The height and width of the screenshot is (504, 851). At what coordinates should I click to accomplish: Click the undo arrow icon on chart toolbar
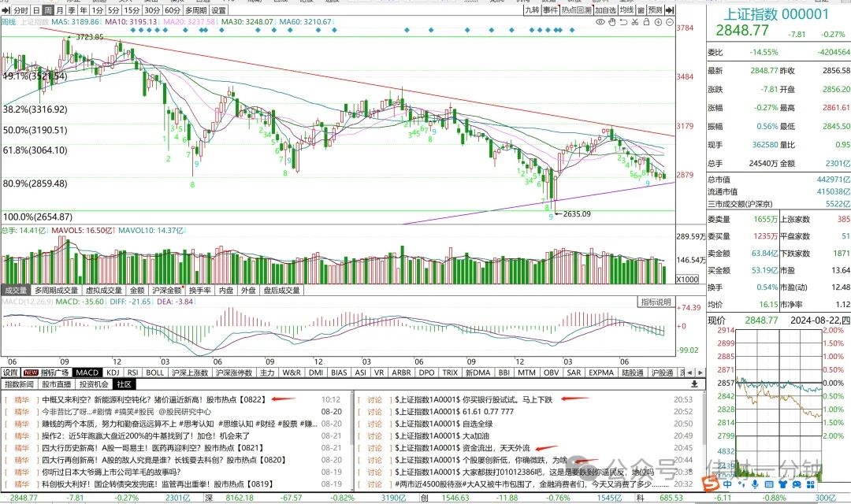(x=623, y=22)
